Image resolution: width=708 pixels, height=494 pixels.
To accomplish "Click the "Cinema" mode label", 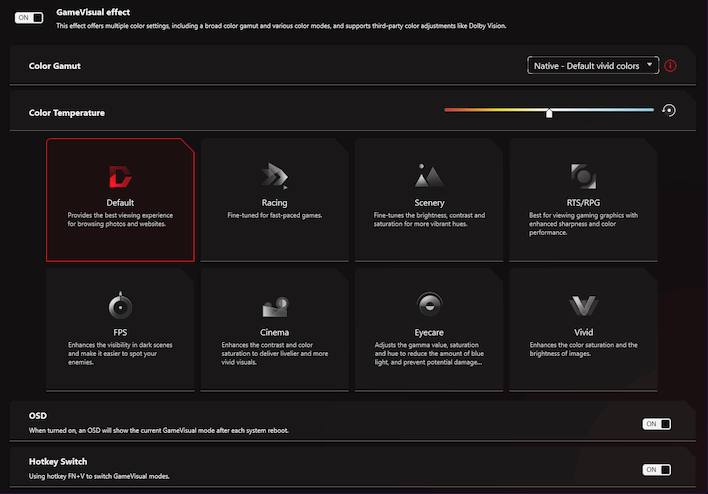I will [x=275, y=332].
